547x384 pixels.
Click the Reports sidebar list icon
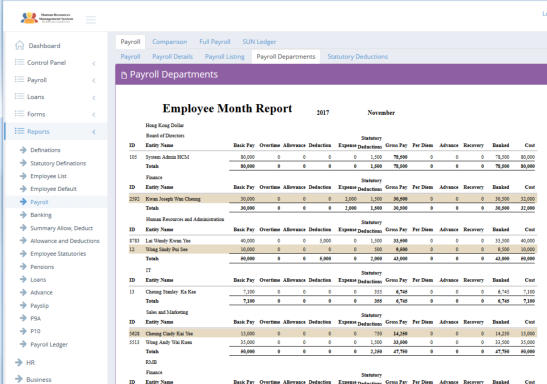pos(19,131)
